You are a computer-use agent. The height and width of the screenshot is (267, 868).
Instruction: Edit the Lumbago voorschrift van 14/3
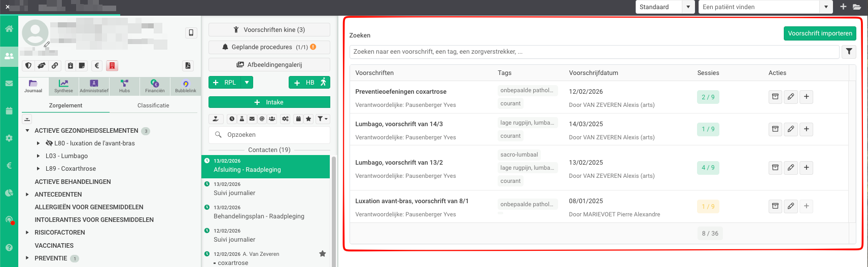[790, 129]
